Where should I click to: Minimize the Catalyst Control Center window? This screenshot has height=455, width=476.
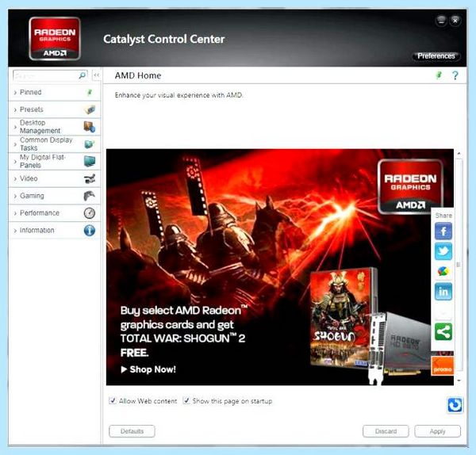tap(441, 21)
